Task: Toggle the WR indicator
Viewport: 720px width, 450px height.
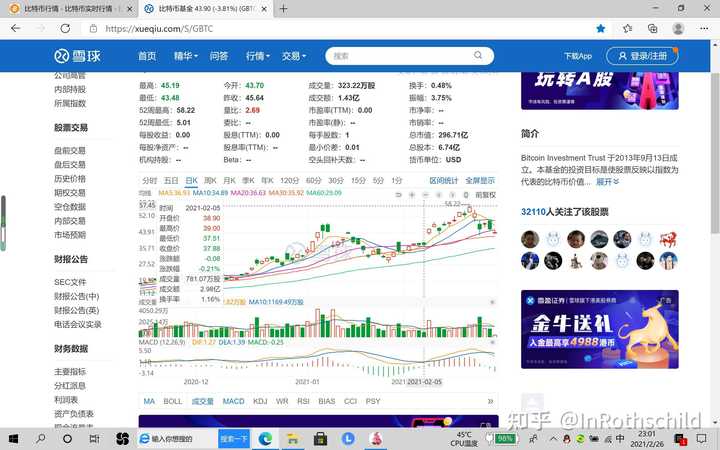Action: click(x=282, y=401)
